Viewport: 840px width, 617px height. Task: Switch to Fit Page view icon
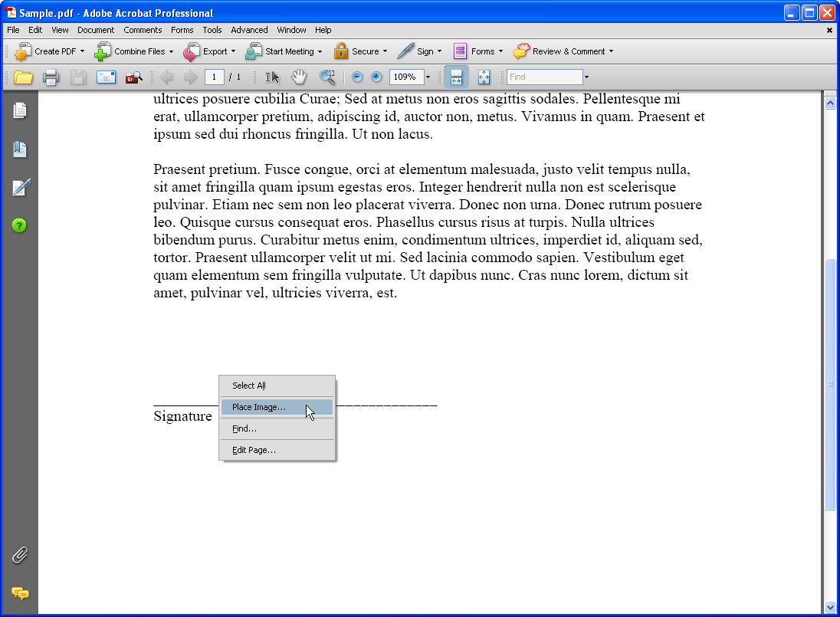(484, 77)
